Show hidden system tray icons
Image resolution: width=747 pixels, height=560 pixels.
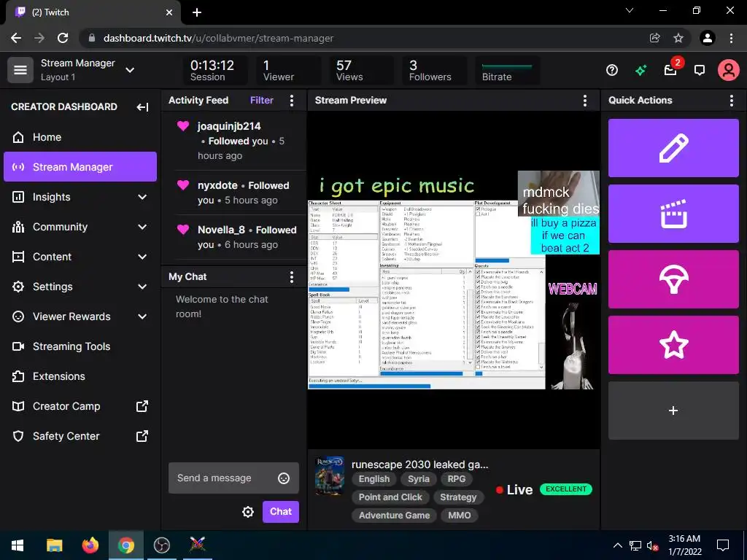tap(617, 545)
